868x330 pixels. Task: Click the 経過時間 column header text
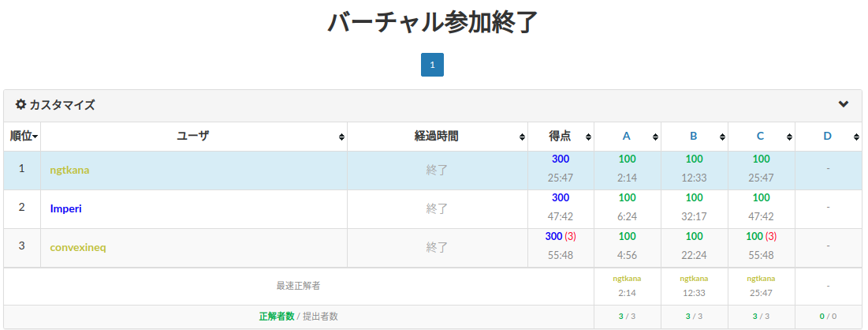tap(436, 137)
